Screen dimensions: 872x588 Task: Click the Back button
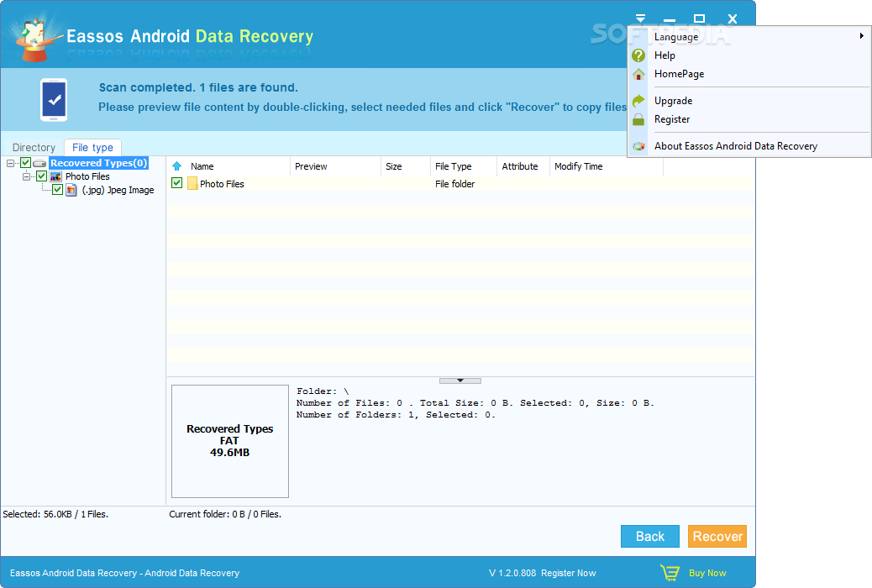tap(650, 536)
